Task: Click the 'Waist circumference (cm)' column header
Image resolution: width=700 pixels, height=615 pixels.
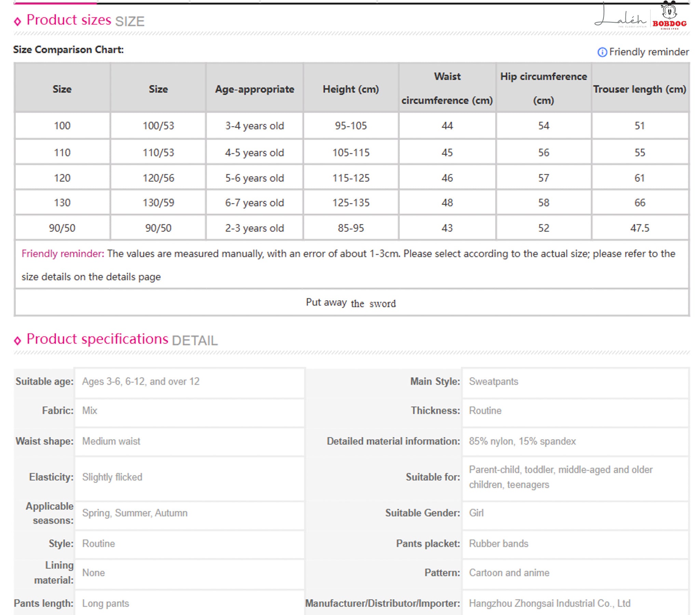Action: pyautogui.click(x=447, y=89)
